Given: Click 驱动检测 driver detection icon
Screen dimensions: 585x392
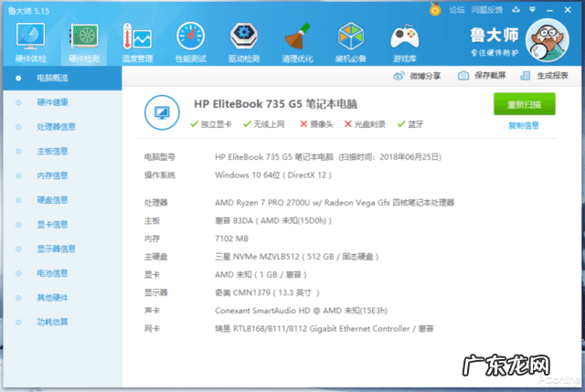Looking at the screenshot, I should tap(243, 39).
